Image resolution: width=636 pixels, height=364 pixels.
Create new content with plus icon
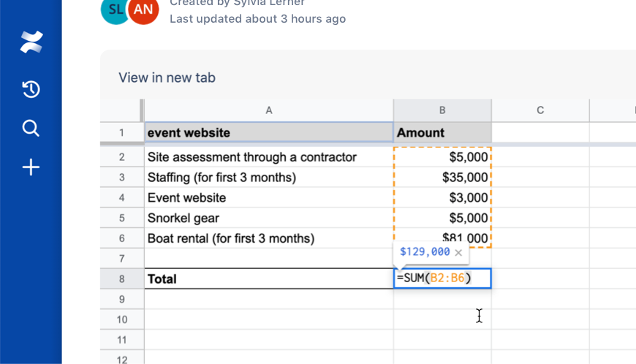31,167
